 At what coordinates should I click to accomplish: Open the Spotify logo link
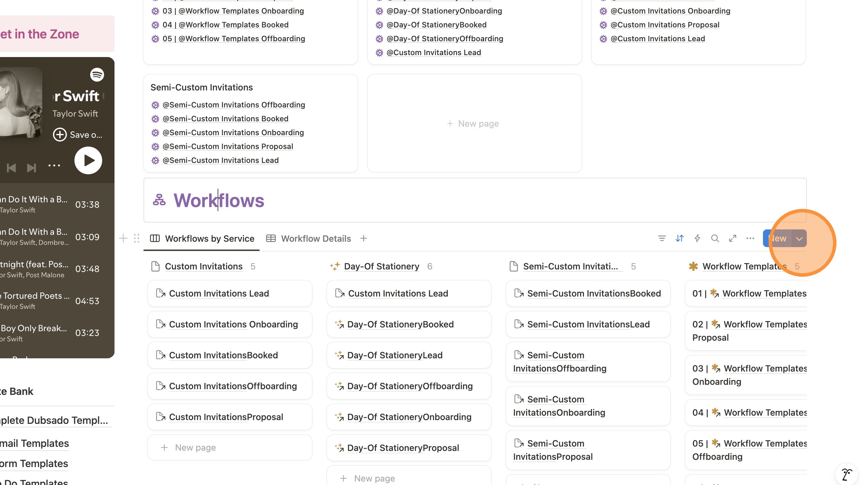(x=97, y=74)
